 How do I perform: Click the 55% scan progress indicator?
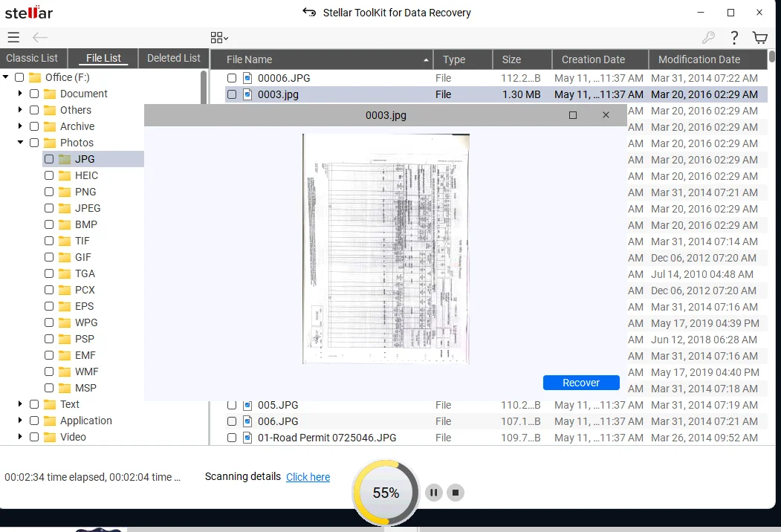[385, 492]
